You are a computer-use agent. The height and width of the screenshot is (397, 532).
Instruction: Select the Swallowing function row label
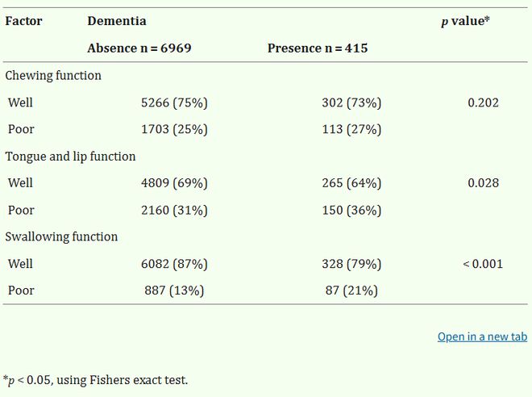pyautogui.click(x=61, y=236)
